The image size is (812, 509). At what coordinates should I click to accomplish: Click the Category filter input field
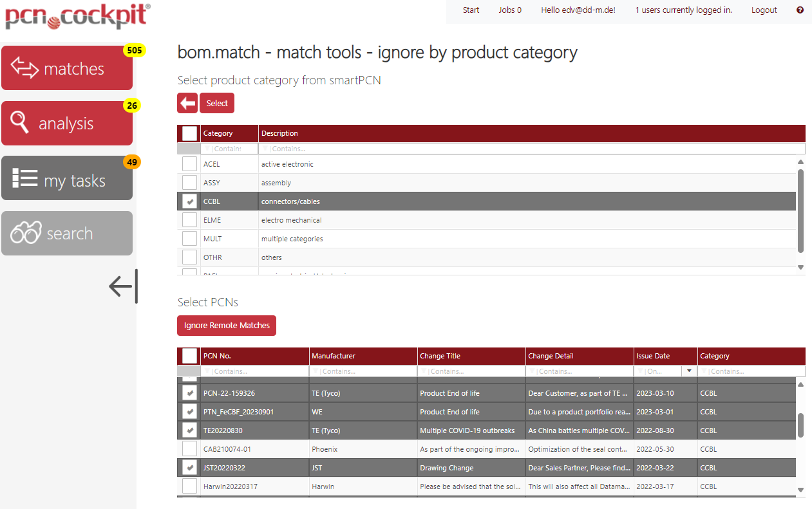229,149
